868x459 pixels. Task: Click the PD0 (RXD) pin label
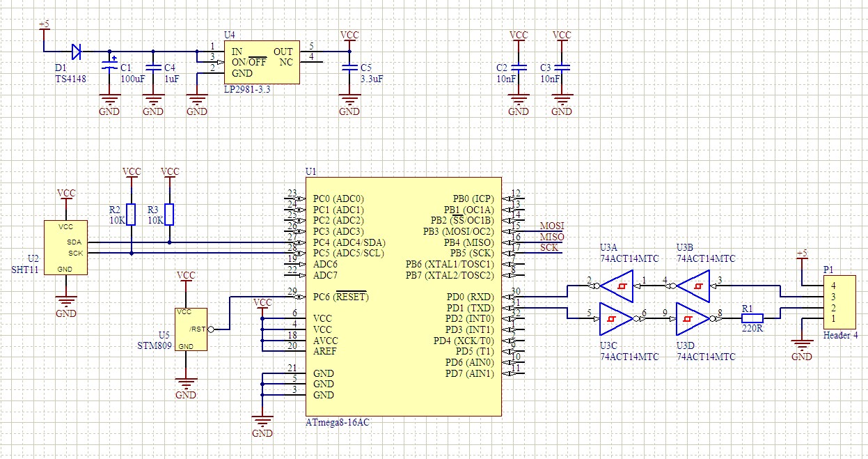(469, 297)
